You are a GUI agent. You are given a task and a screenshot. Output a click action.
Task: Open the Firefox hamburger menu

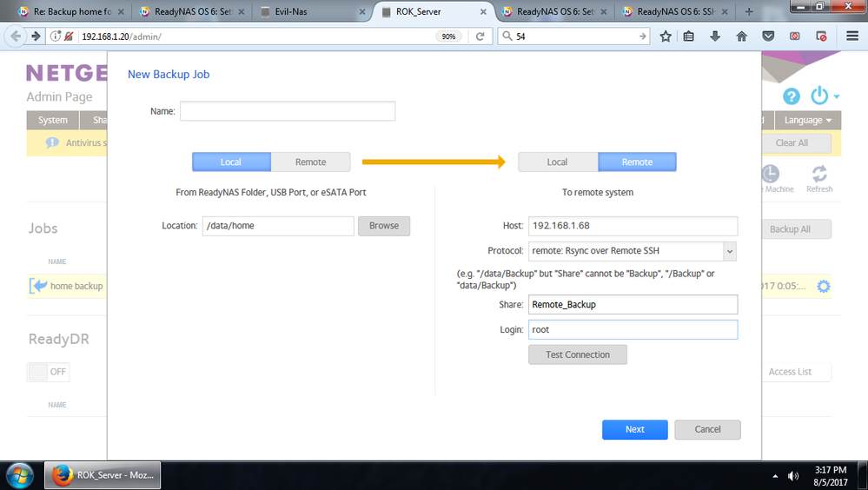pos(852,36)
